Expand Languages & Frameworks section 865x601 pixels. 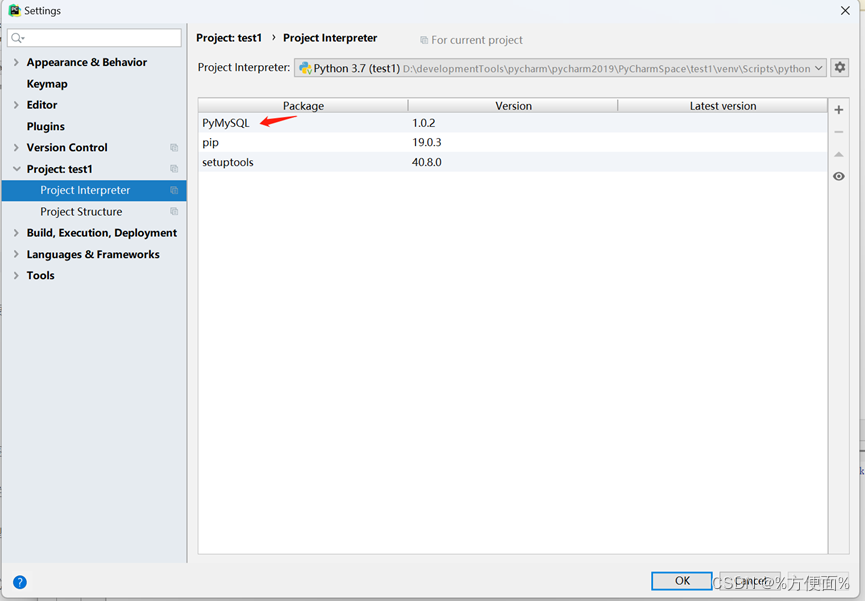pyautogui.click(x=16, y=254)
